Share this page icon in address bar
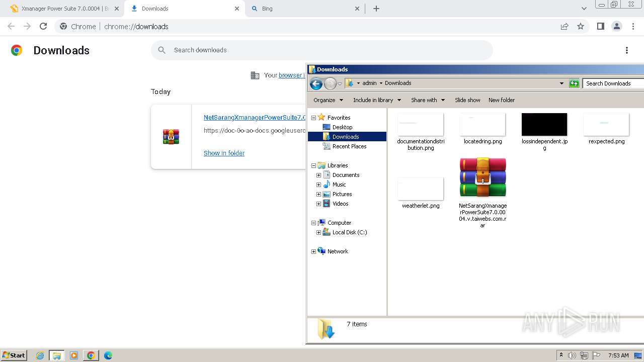Screen dimensions: 644x362 tap(565, 26)
